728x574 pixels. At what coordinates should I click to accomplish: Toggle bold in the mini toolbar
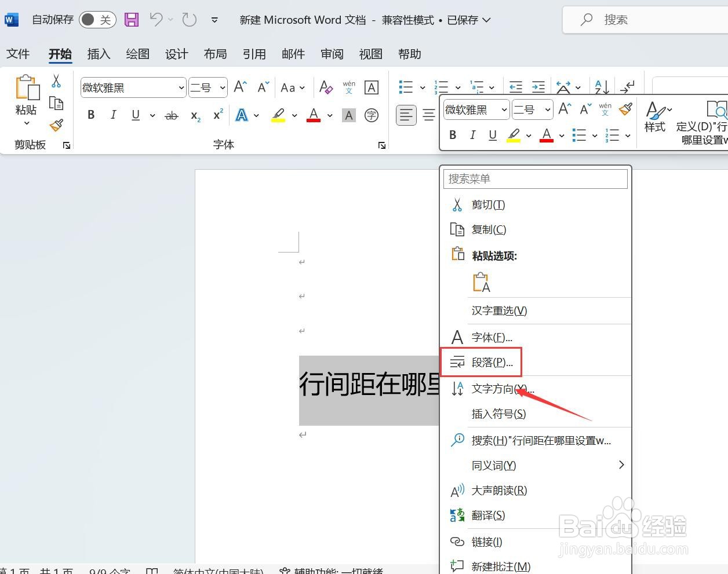(453, 135)
